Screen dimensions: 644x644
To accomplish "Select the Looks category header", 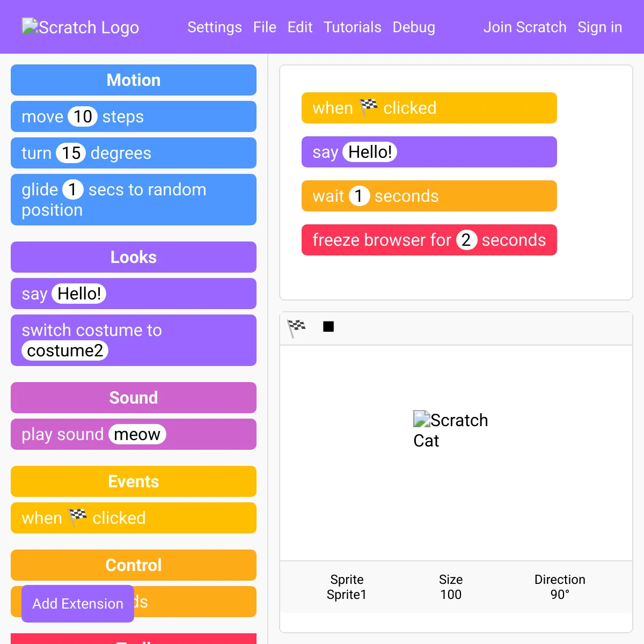I will point(134,257).
